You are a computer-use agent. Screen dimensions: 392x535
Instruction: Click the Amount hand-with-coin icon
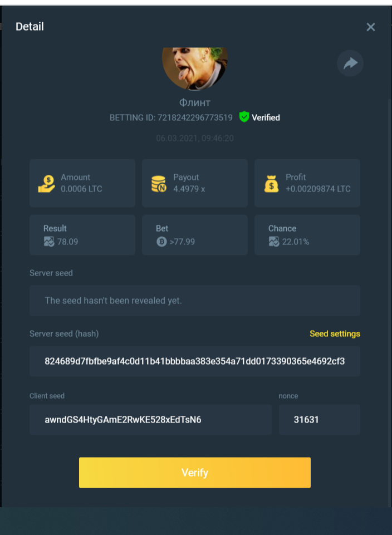tap(46, 184)
